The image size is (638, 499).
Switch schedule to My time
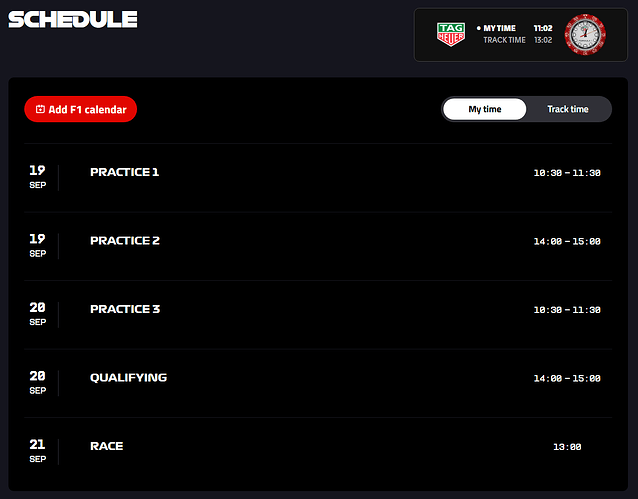coord(485,109)
